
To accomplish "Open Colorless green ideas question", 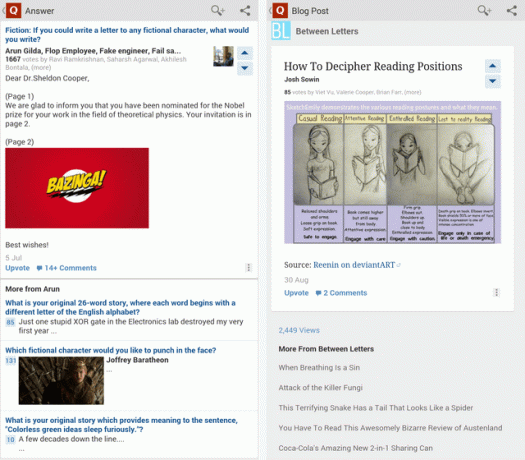I will pos(121,425).
